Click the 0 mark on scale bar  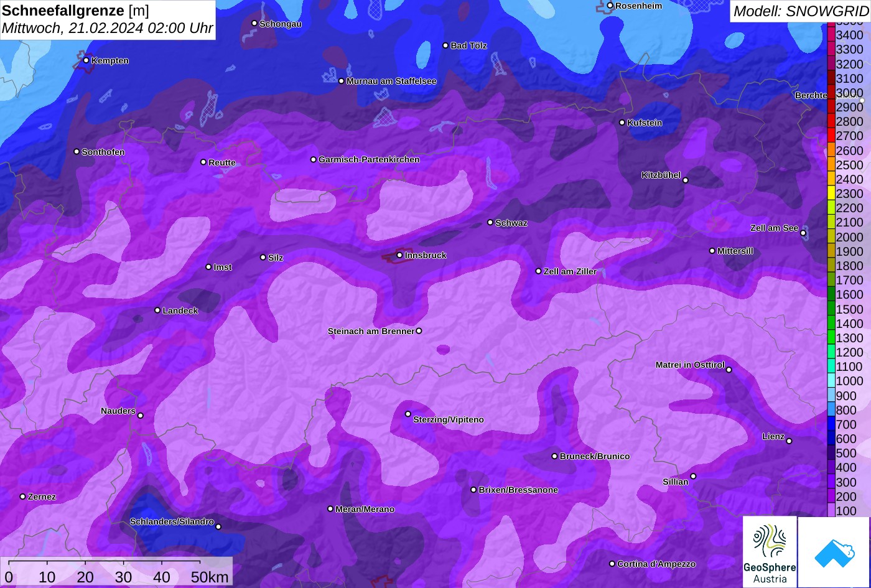9,577
